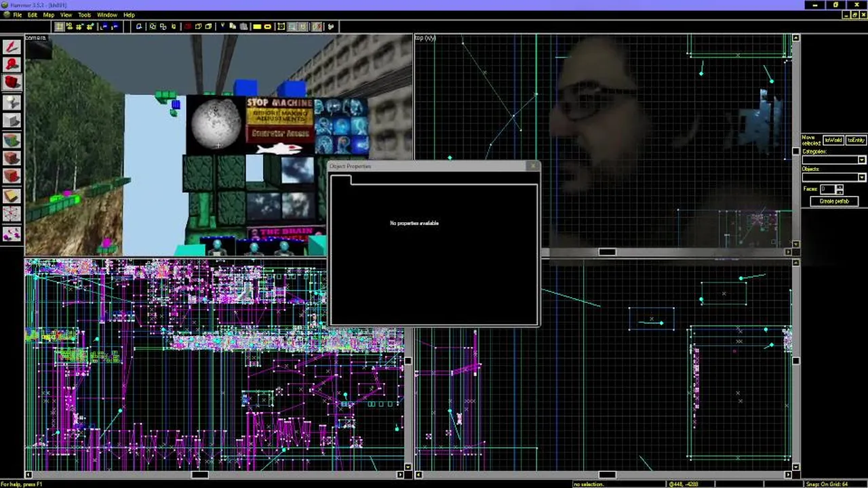Open the Help menu

pyautogui.click(x=129, y=14)
